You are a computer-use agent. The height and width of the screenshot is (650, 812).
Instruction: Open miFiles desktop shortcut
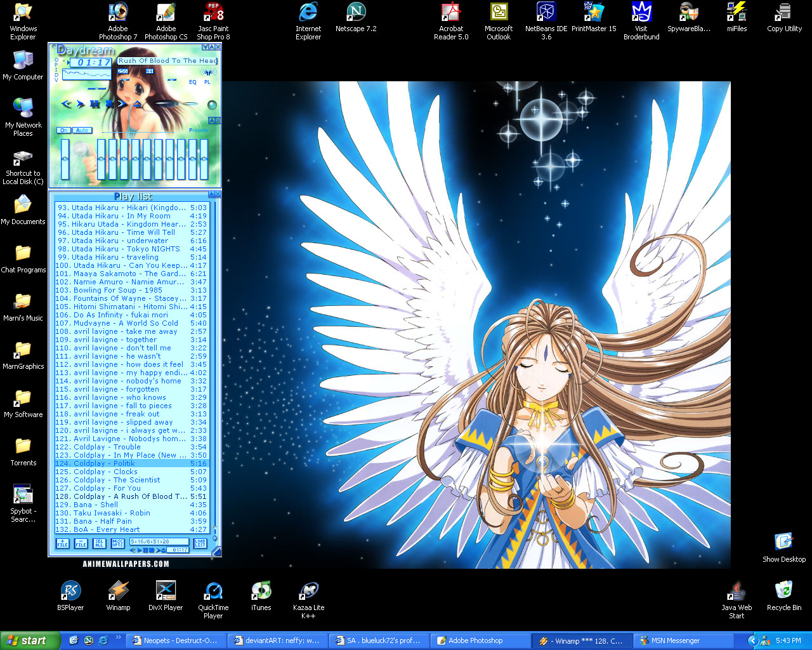pos(737,17)
